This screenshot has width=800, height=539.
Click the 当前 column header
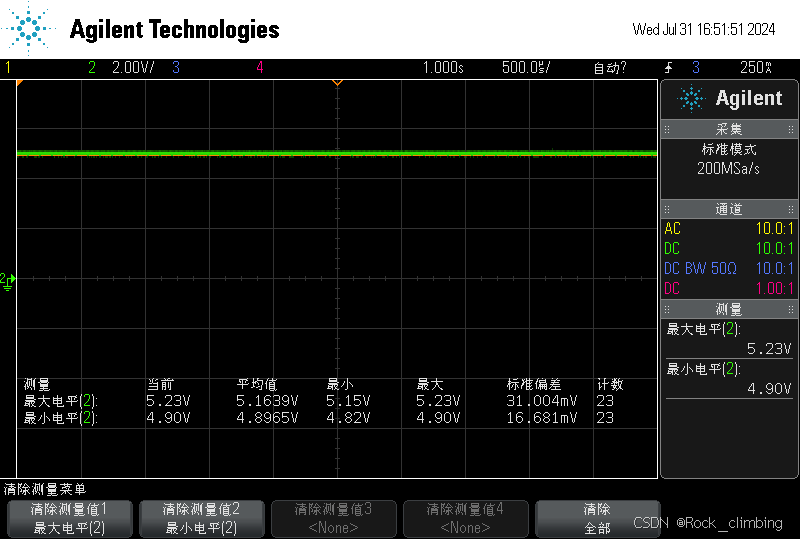click(161, 384)
